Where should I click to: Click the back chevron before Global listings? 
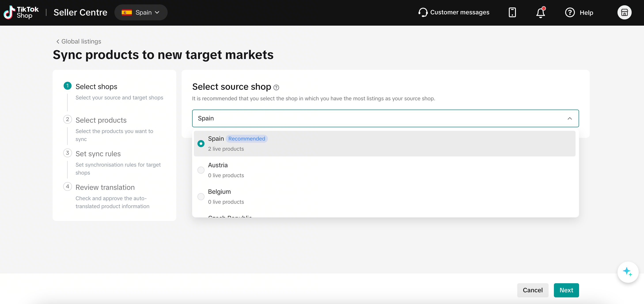[x=58, y=42]
